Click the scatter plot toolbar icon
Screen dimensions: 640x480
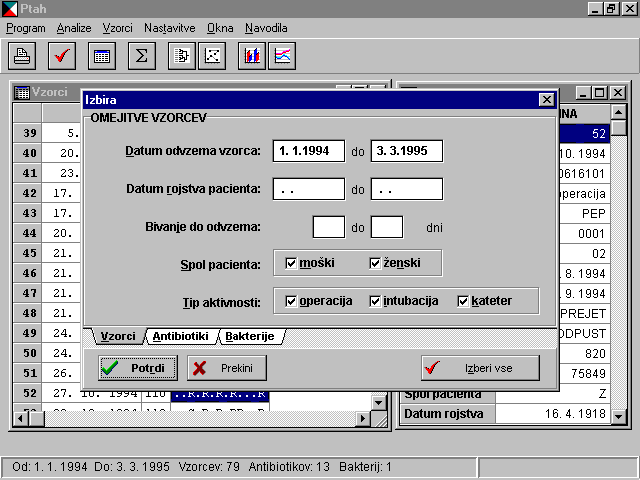tap(212, 56)
